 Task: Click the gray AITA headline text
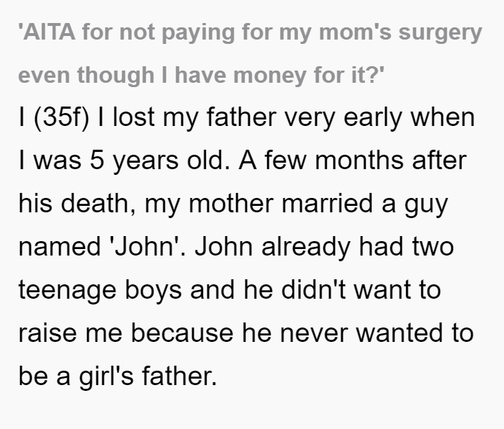250,54
